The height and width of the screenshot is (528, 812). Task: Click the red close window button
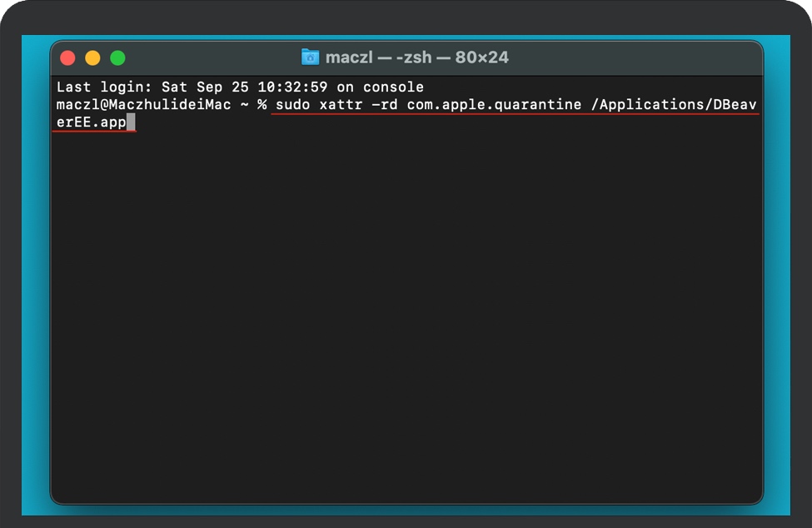67,58
